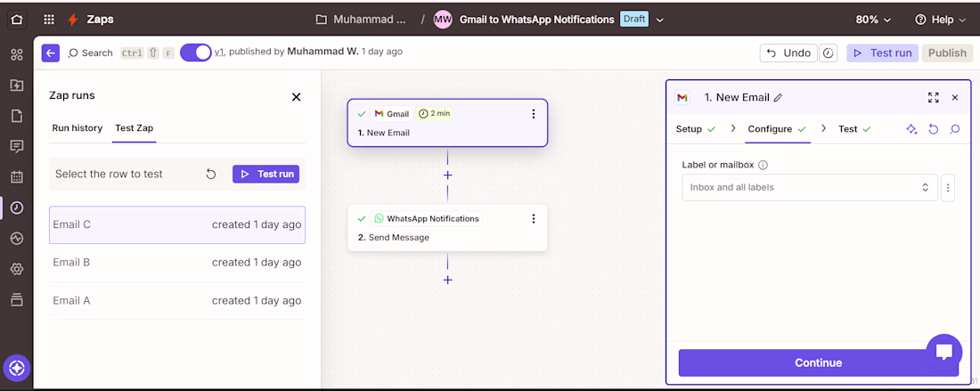Viewport: 980px width, 391px height.
Task: Switch to the Run history tab
Action: (x=77, y=128)
